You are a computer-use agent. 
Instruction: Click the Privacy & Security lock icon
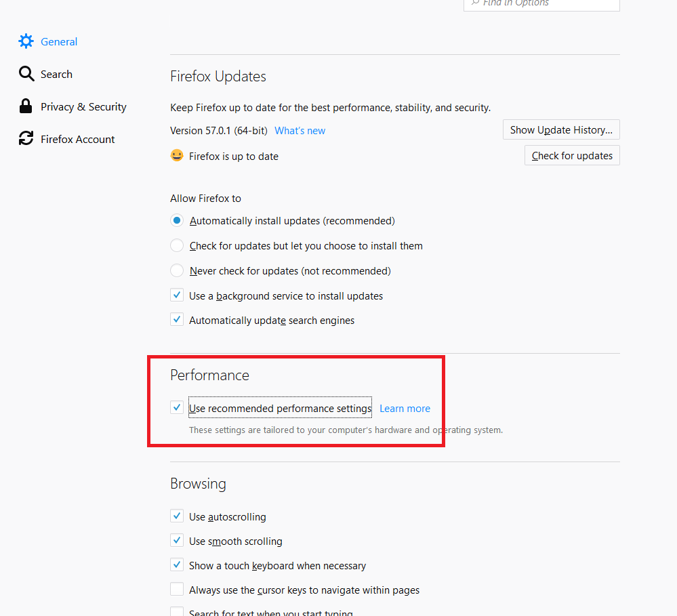pos(26,106)
